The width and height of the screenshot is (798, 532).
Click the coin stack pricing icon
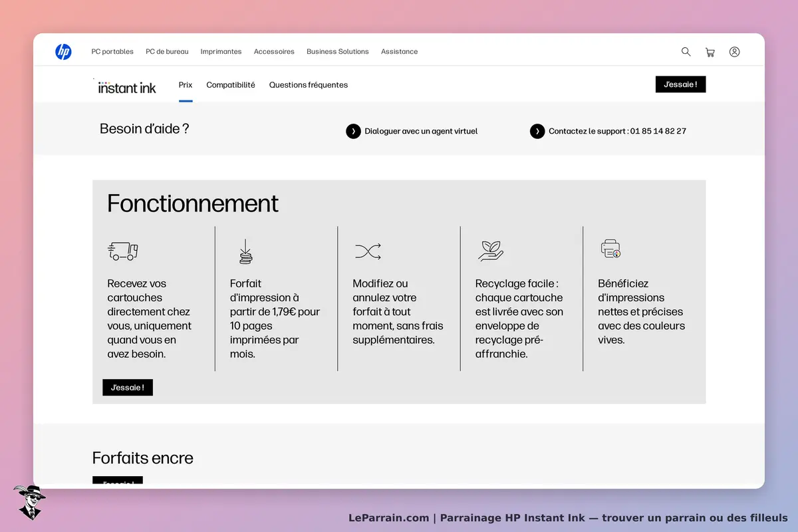tap(245, 251)
